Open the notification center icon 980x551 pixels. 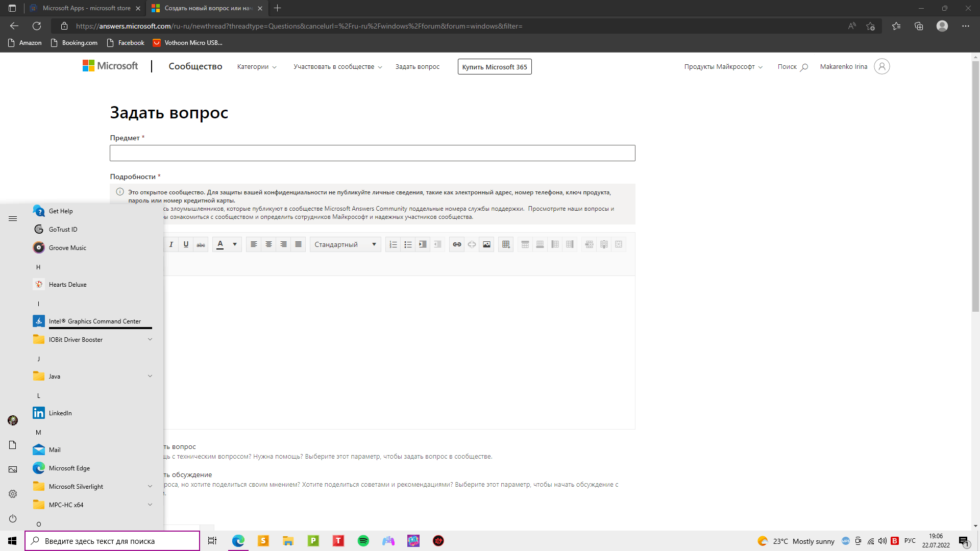(964, 541)
